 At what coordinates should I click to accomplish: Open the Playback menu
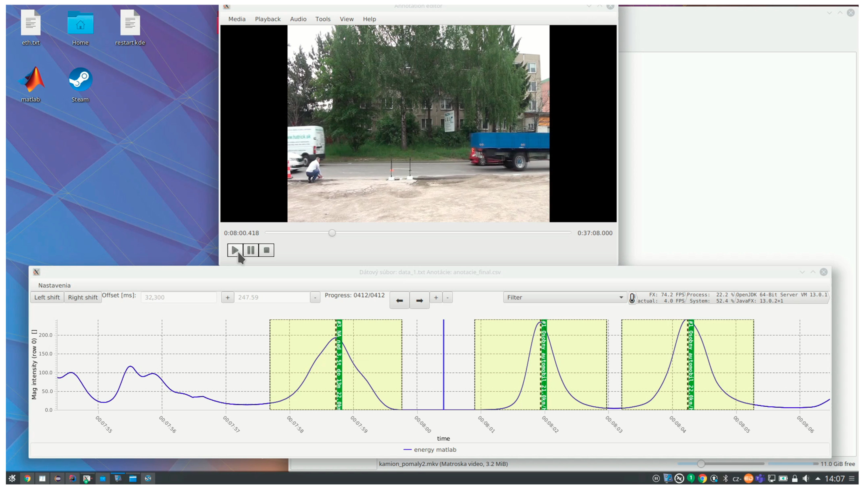click(268, 19)
